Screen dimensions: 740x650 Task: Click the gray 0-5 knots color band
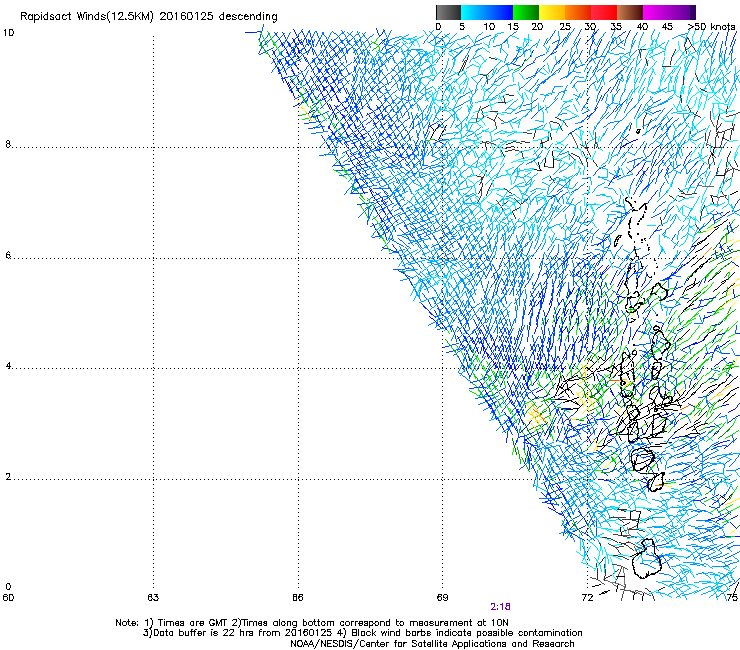pyautogui.click(x=448, y=12)
